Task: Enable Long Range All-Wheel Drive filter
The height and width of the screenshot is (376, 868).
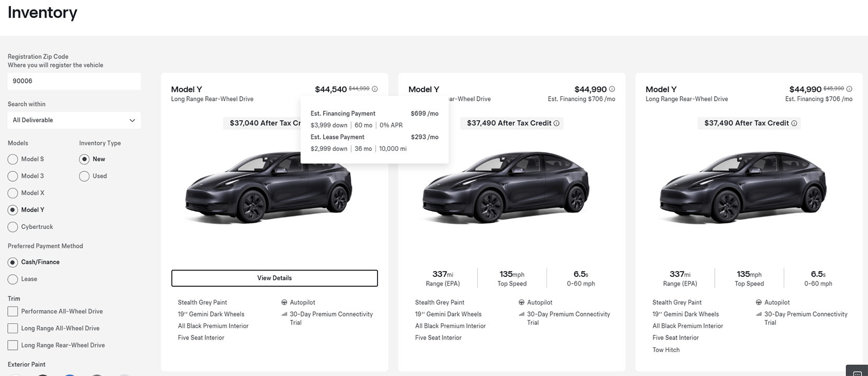Action: pos(13,328)
